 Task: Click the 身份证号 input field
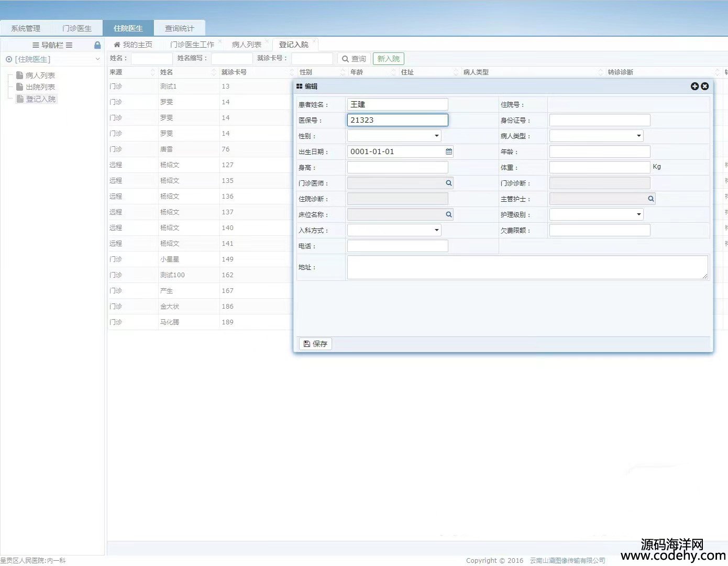click(600, 120)
